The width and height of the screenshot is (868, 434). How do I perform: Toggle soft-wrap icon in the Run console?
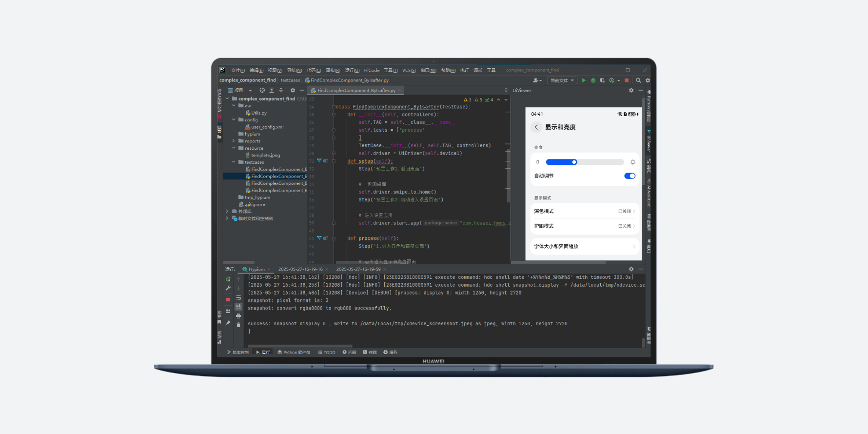pos(238,297)
